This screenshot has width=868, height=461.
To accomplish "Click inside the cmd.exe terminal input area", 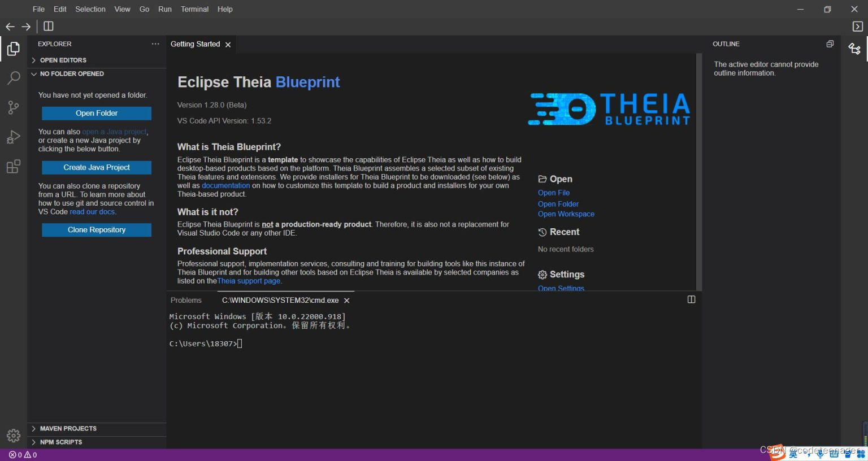I will click(x=339, y=343).
